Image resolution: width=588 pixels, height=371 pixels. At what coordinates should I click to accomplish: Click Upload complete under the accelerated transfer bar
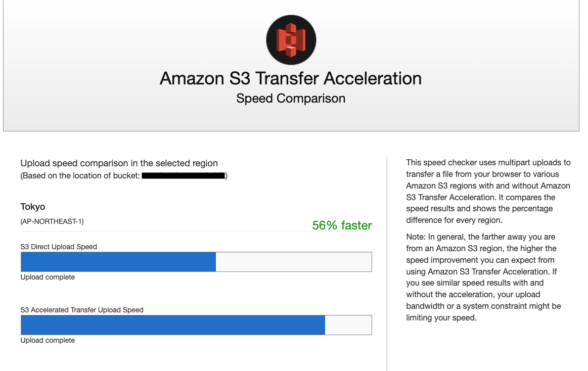pos(48,340)
